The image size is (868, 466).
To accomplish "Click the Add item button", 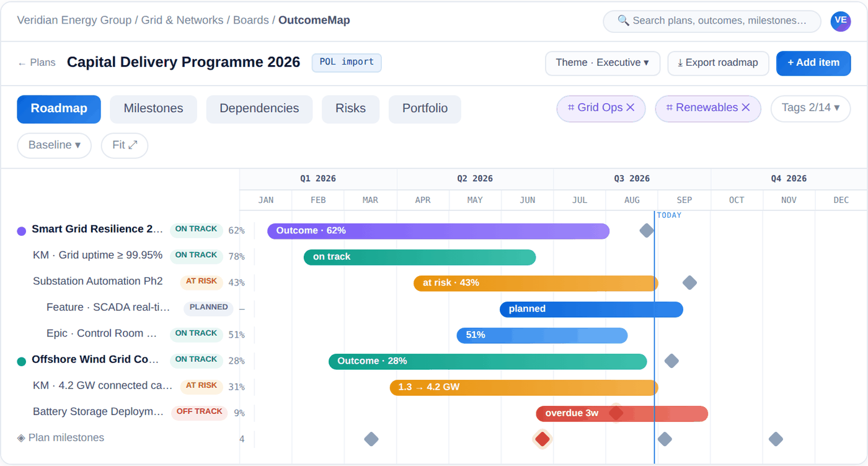I will click(x=813, y=63).
